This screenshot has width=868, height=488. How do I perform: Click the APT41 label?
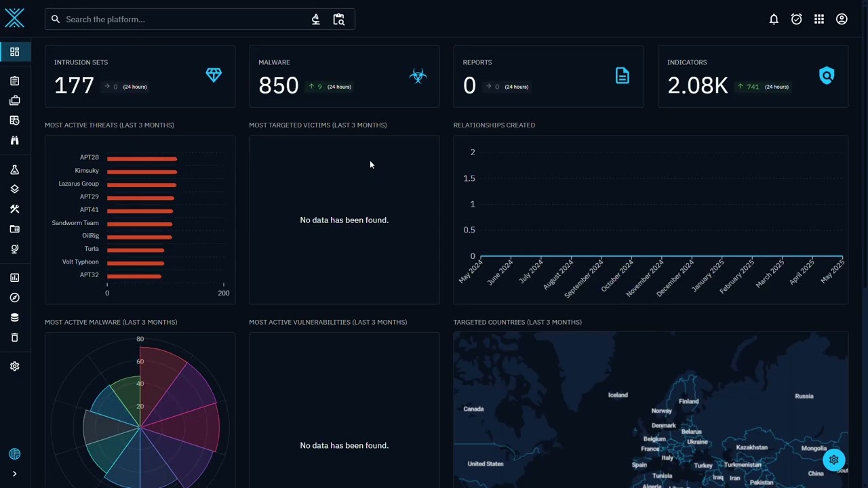tap(90, 209)
